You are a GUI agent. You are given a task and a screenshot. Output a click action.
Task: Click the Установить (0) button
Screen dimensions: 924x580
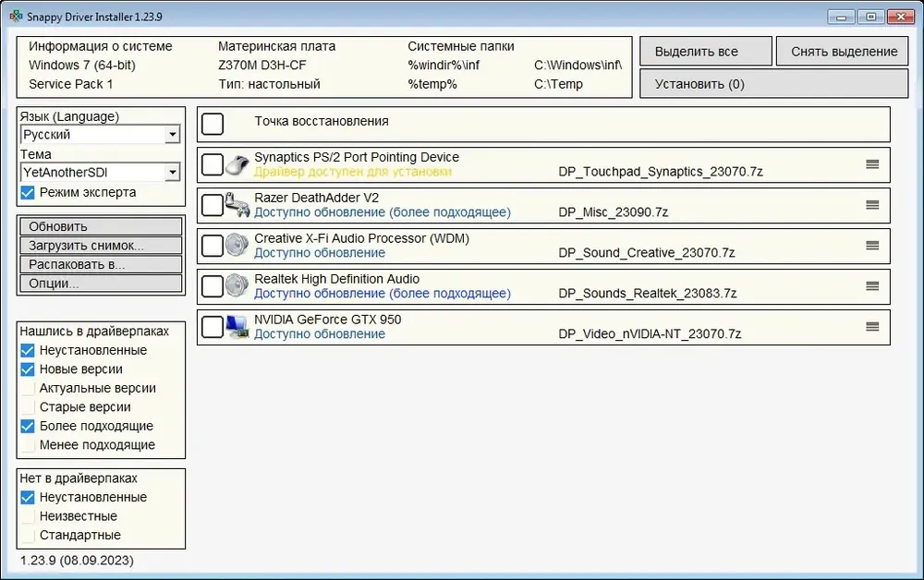[x=773, y=84]
